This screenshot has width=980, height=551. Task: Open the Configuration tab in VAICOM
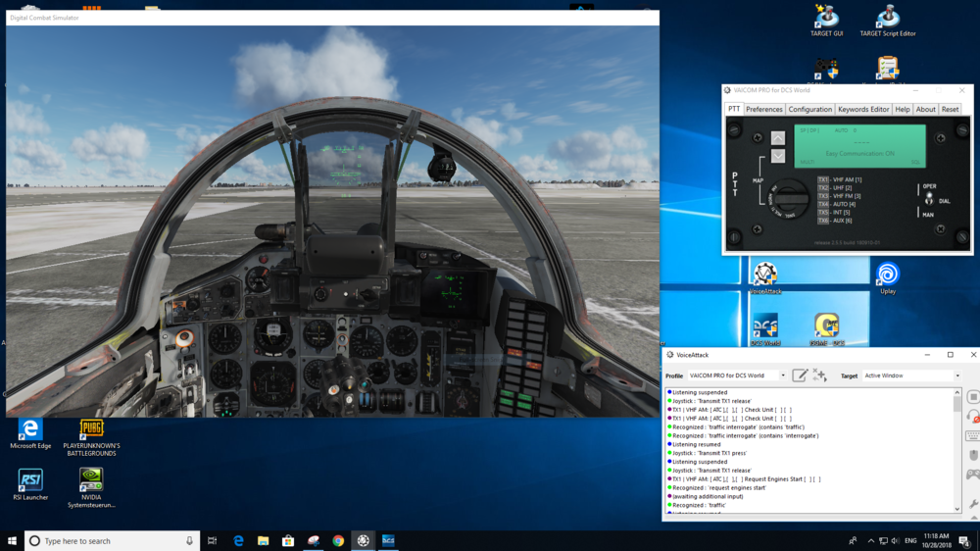pos(810,110)
